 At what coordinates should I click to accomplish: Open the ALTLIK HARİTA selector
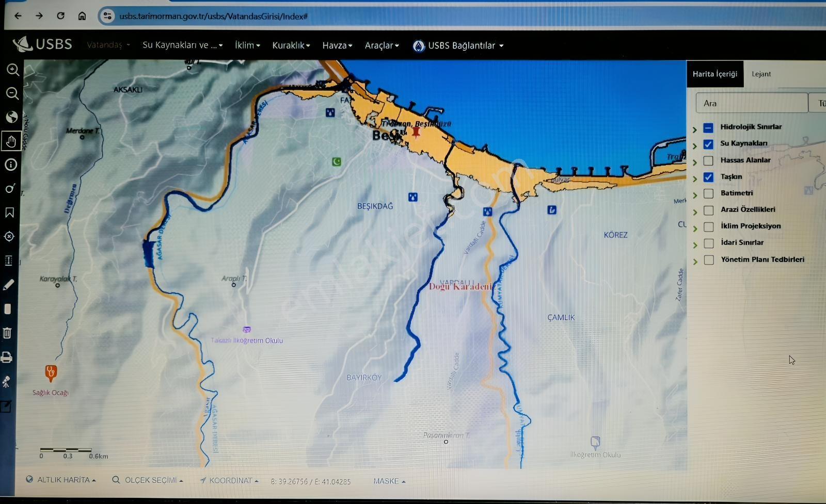click(x=61, y=480)
